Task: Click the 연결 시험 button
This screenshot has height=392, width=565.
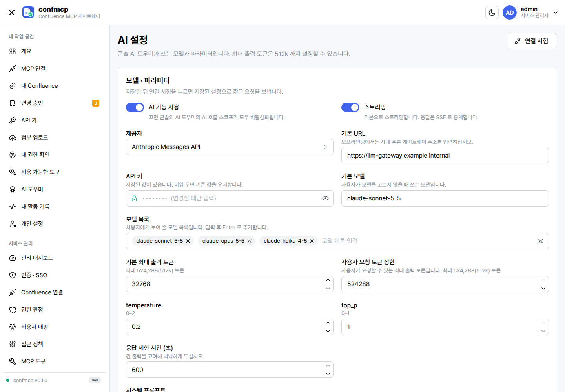Action: [x=532, y=41]
